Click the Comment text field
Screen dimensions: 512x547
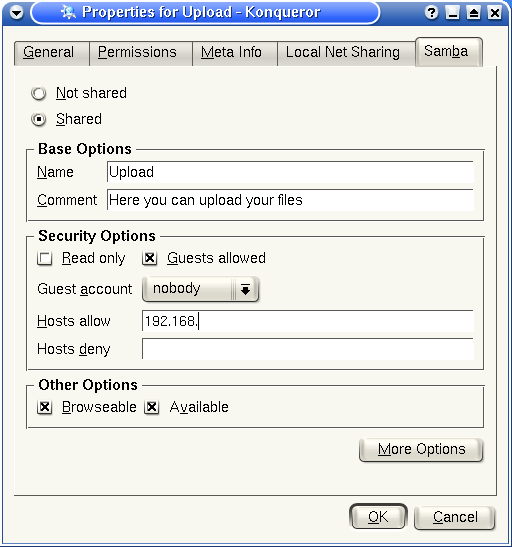[x=290, y=200]
